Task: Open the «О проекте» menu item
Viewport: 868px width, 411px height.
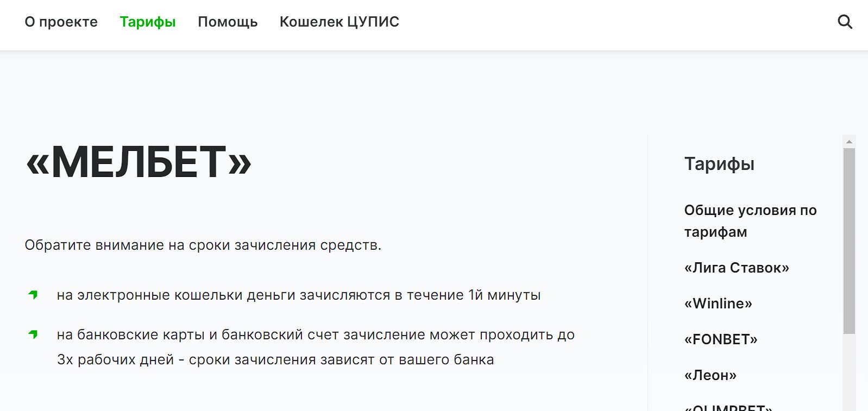Action: tap(61, 22)
